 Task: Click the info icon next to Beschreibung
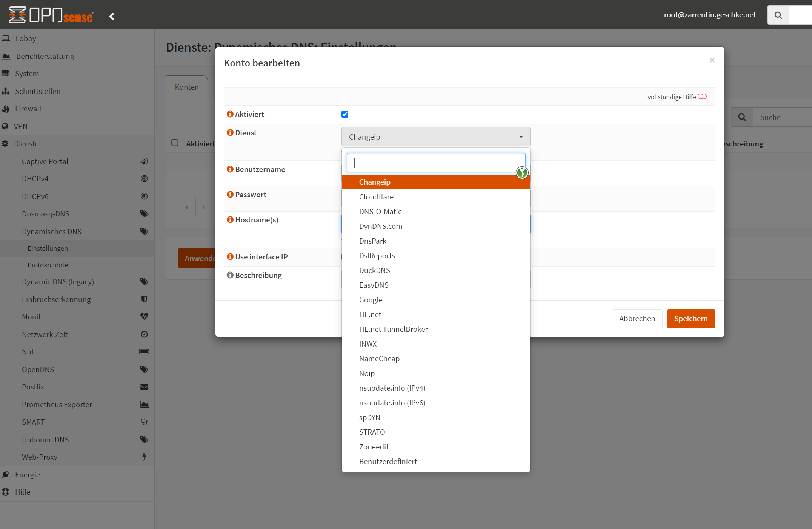(x=230, y=275)
